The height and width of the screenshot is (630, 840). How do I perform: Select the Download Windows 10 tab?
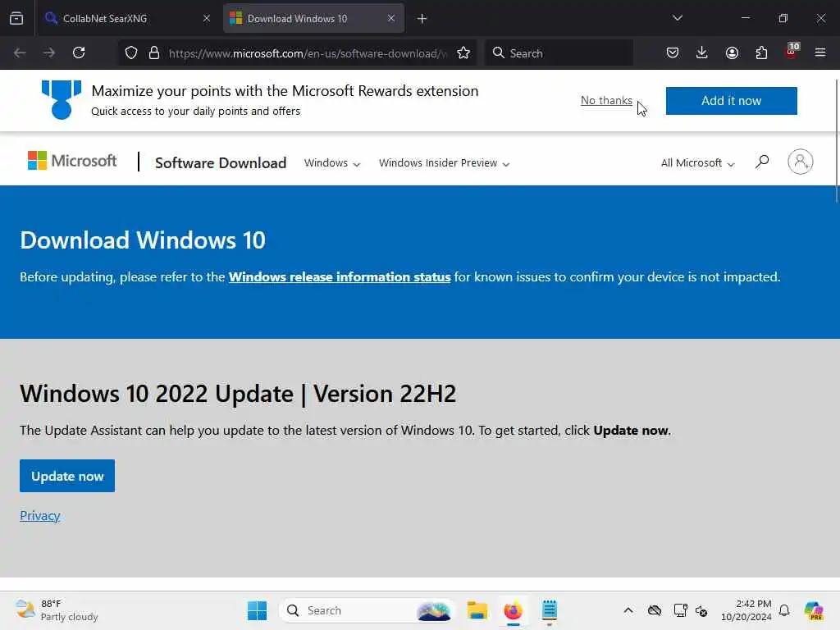(313, 18)
